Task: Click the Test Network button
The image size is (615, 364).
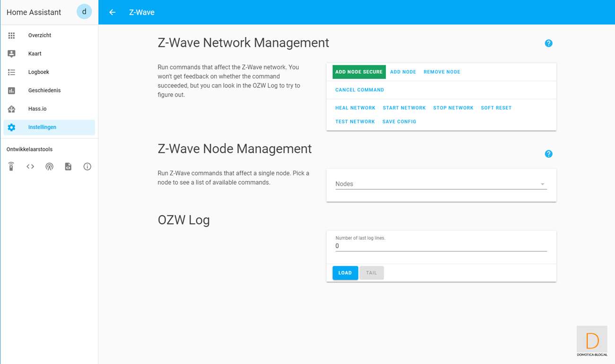Action: (355, 121)
